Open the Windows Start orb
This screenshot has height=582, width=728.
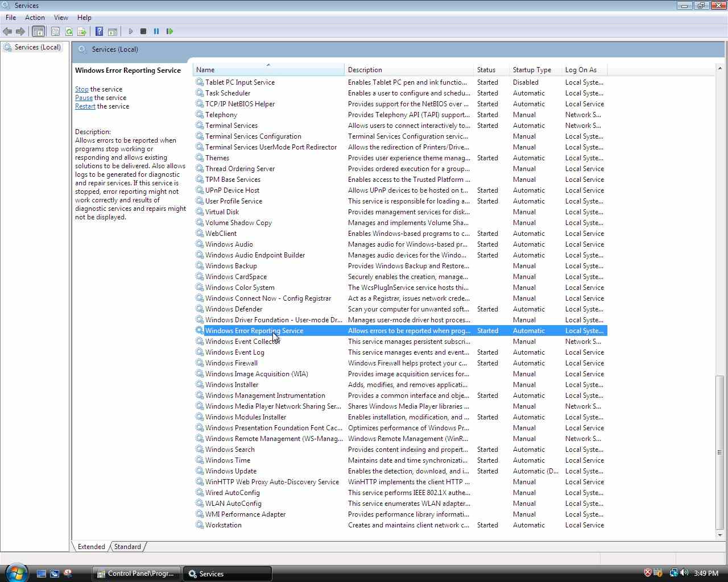point(16,573)
